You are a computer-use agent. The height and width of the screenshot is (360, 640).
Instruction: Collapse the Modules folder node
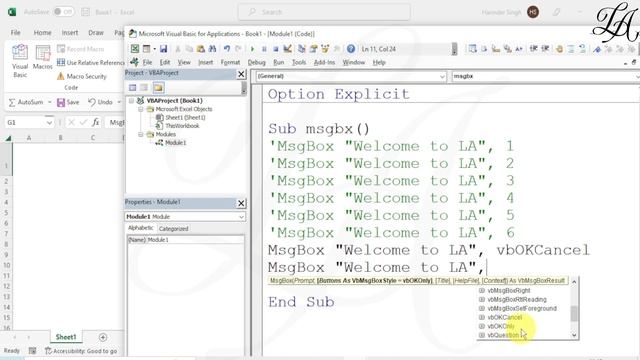140,134
